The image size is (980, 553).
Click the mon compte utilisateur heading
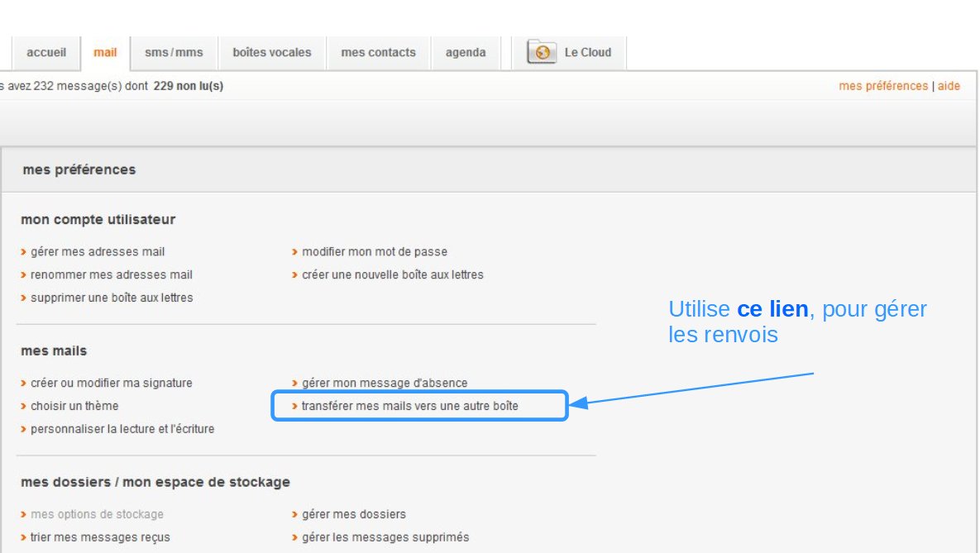click(98, 220)
